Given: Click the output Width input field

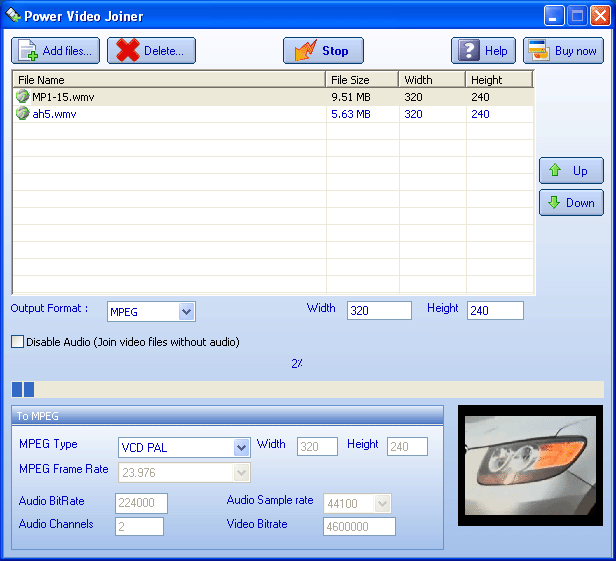Looking at the screenshot, I should 379,311.
